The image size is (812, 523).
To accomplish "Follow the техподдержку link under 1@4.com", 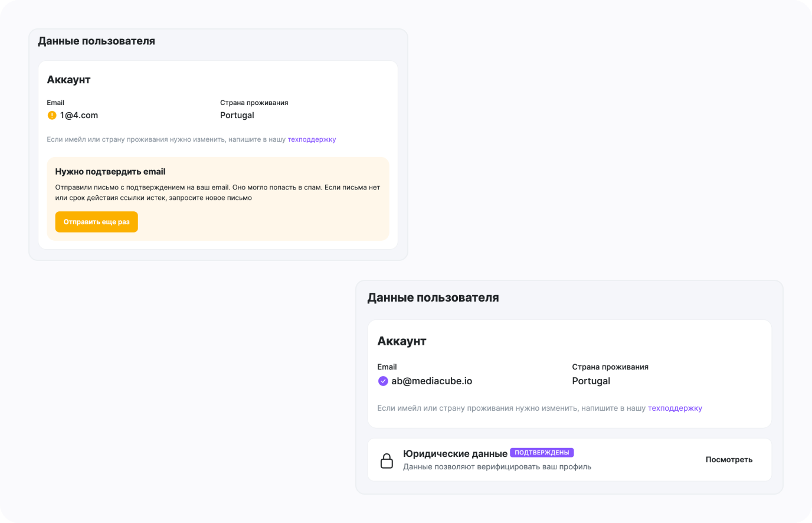I will point(312,140).
